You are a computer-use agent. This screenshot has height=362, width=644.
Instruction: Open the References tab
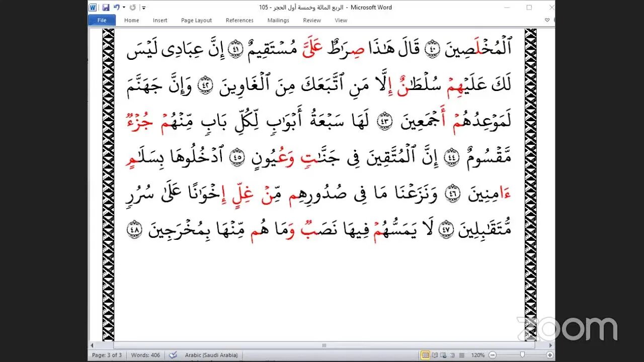[x=239, y=20]
